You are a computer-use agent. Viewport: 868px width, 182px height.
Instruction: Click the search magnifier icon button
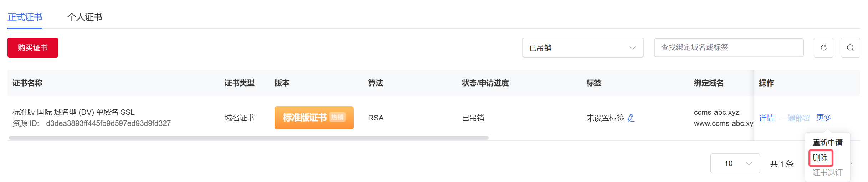click(850, 48)
